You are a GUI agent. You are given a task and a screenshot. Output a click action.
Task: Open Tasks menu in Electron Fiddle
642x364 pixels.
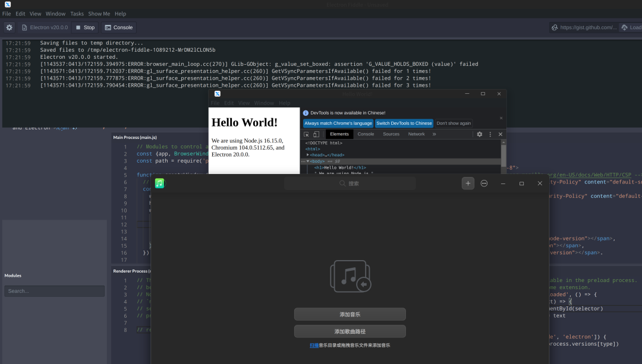pos(77,14)
